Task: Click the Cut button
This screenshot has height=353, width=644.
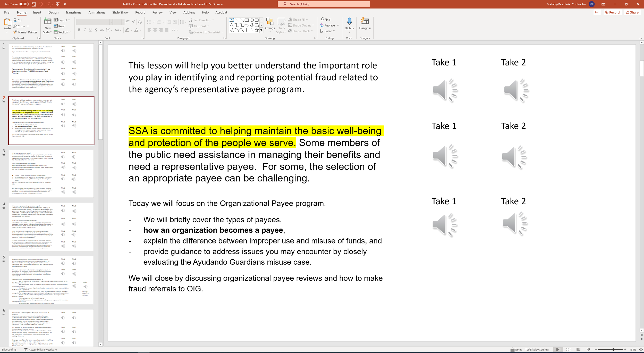Action: pos(18,20)
